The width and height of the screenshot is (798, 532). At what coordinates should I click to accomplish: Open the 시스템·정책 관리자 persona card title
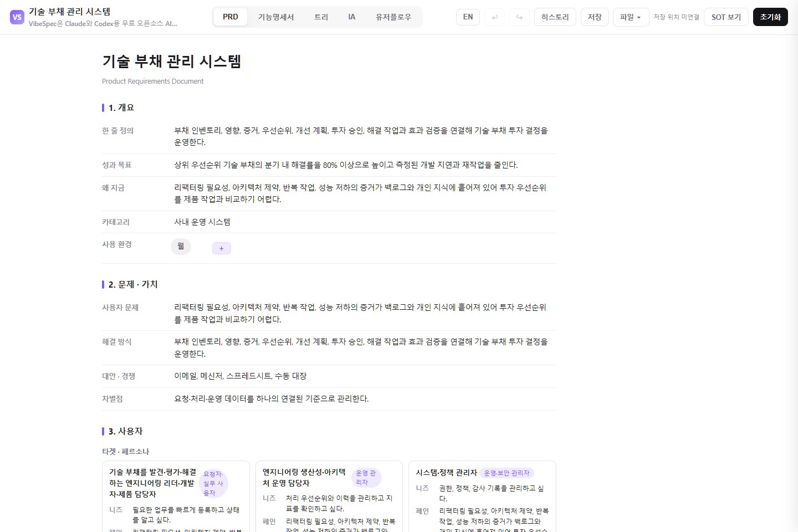click(x=447, y=473)
